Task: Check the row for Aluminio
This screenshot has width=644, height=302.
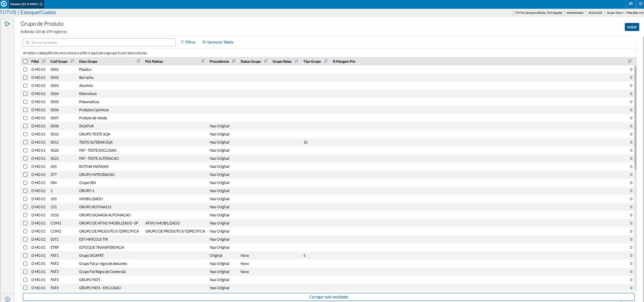Action: [25, 86]
